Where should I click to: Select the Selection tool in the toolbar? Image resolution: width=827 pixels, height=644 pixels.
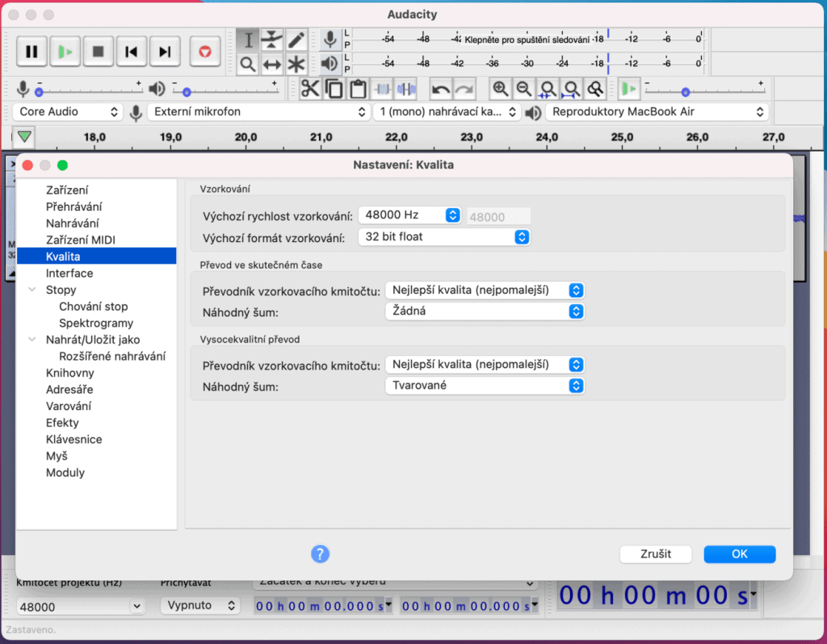[249, 39]
